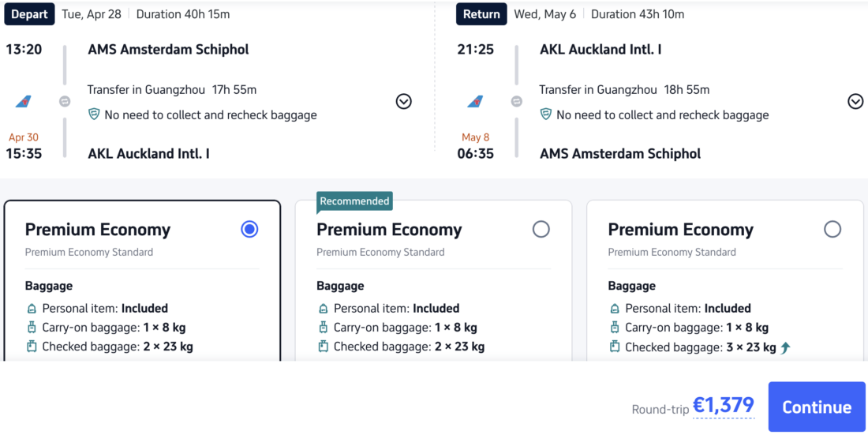This screenshot has width=868, height=435.
Task: Click the transfer stop icon on the return flight
Action: click(x=516, y=102)
